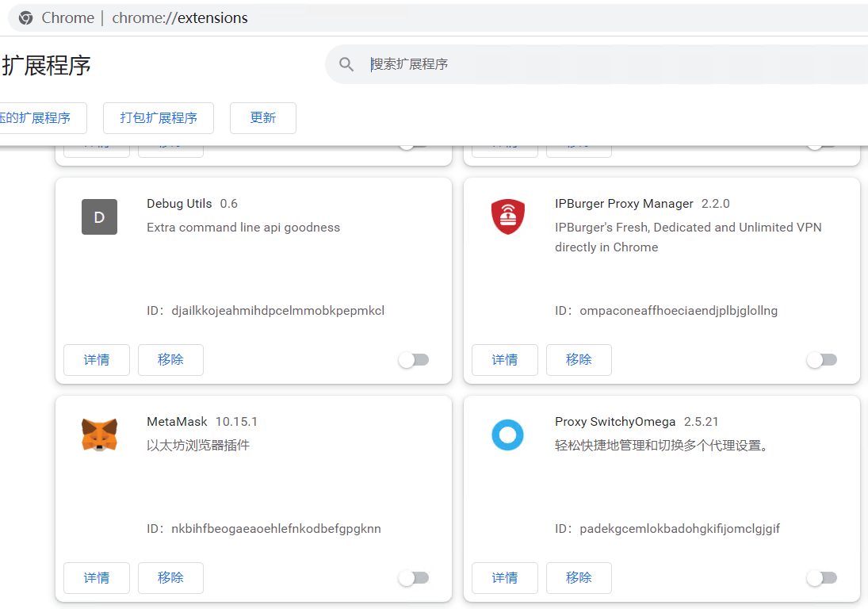Click the chrome://extensions address bar URL

pos(180,18)
